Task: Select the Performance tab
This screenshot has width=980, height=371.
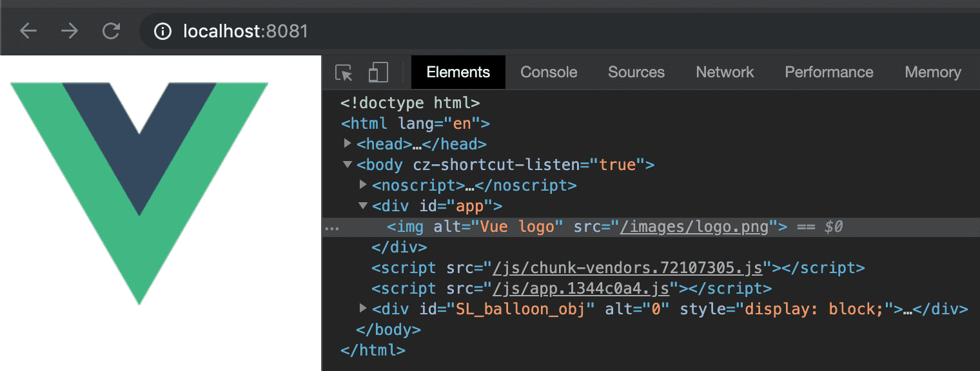Action: click(828, 72)
